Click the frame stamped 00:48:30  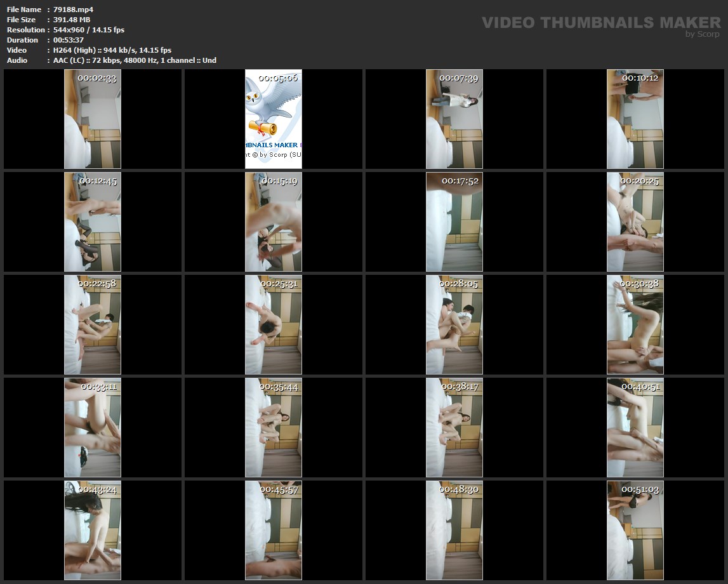[454, 530]
